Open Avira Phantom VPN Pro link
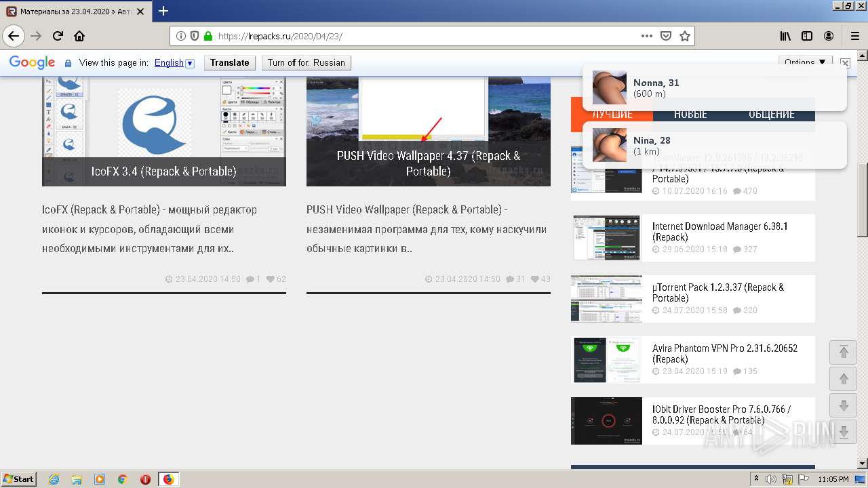The height and width of the screenshot is (488, 868). point(725,354)
